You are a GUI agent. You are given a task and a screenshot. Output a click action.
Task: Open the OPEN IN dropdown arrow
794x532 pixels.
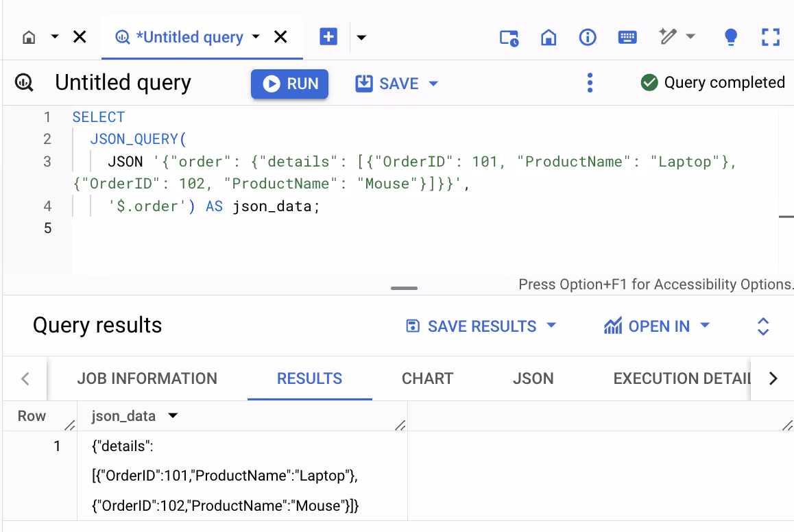point(705,326)
